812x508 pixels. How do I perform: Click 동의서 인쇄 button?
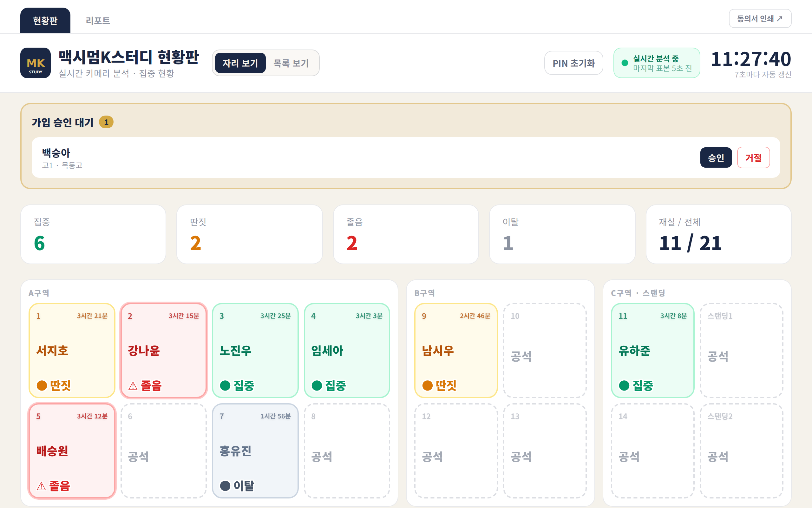[760, 18]
